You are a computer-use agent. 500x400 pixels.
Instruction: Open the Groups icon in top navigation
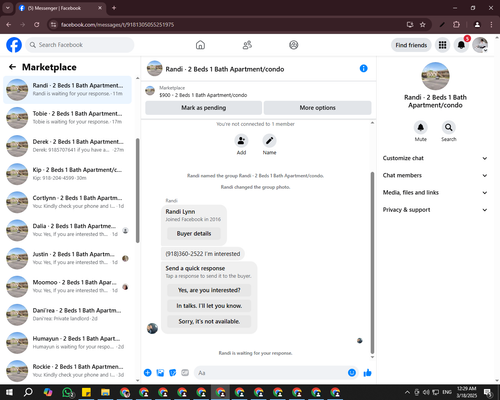294,45
